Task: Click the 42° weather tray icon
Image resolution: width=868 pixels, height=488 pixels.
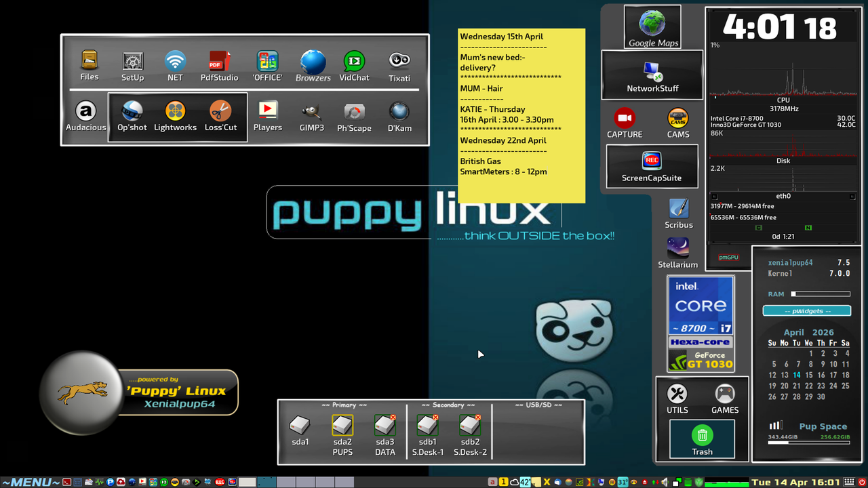Action: point(525,482)
